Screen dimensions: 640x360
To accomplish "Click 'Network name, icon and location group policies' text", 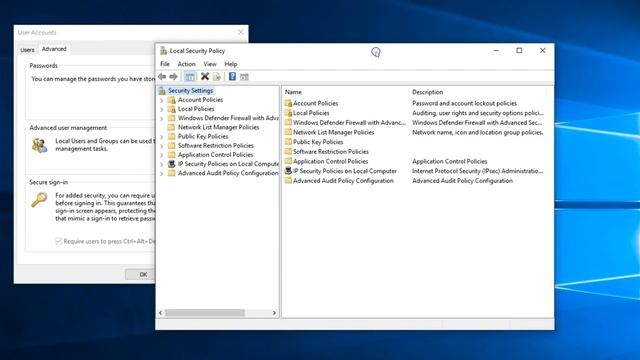I will [478, 133].
